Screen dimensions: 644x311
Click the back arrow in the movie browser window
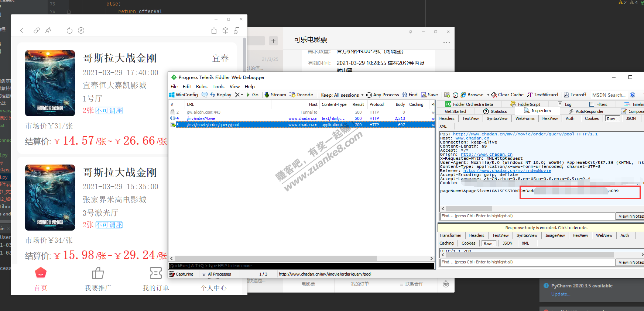click(x=22, y=31)
